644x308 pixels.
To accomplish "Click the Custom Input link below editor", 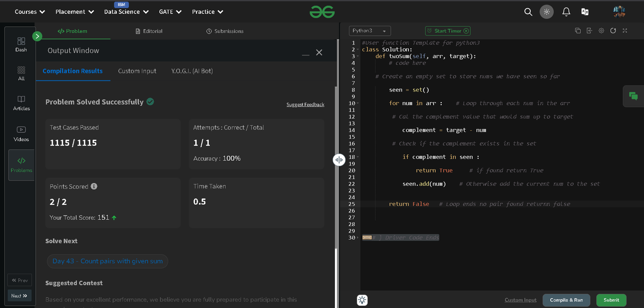I will coord(521,300).
